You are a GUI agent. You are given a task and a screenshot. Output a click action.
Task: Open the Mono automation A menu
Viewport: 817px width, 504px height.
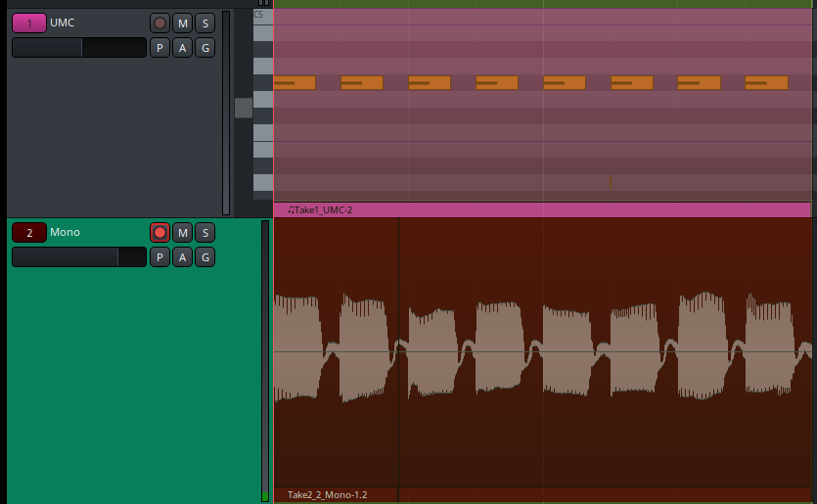(x=182, y=256)
